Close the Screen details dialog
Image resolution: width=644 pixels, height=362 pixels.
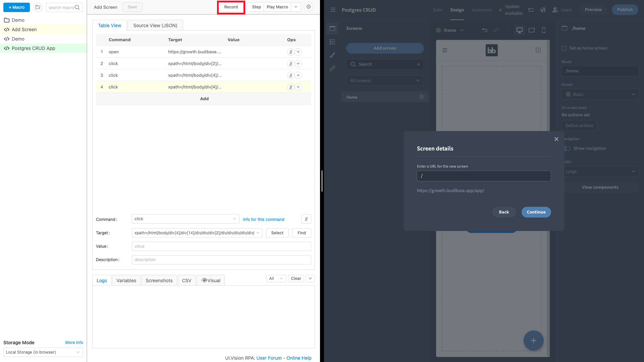coord(556,139)
